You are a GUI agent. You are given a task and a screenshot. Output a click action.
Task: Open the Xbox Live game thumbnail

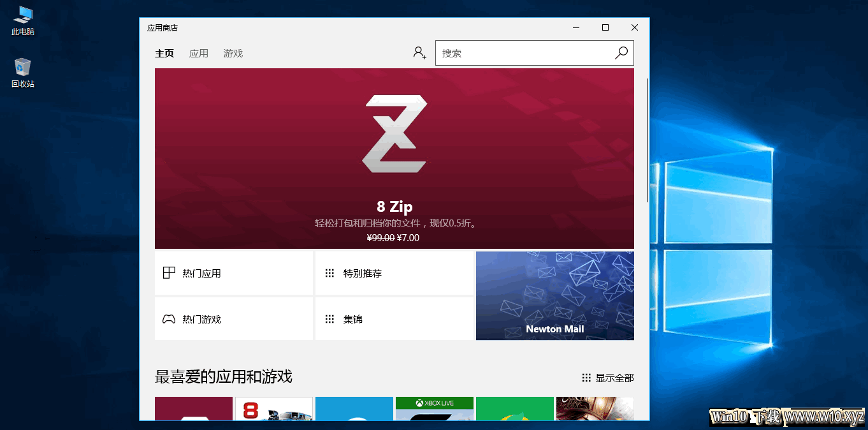point(435,408)
